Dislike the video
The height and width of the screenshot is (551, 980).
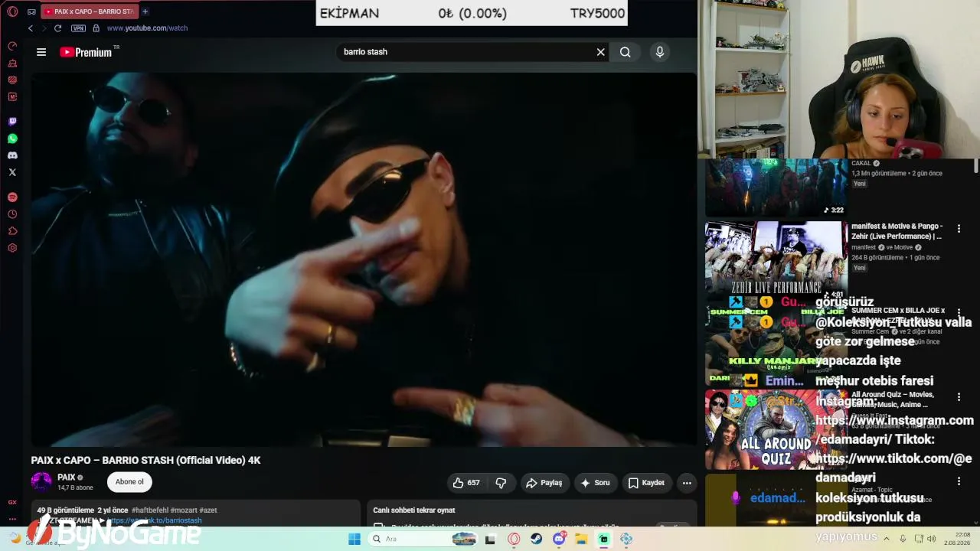(501, 483)
